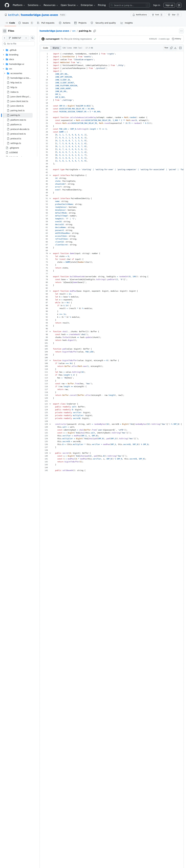Open platform.ts in file tree
Screen dimensions: 186x868
pyautogui.click(x=16, y=125)
